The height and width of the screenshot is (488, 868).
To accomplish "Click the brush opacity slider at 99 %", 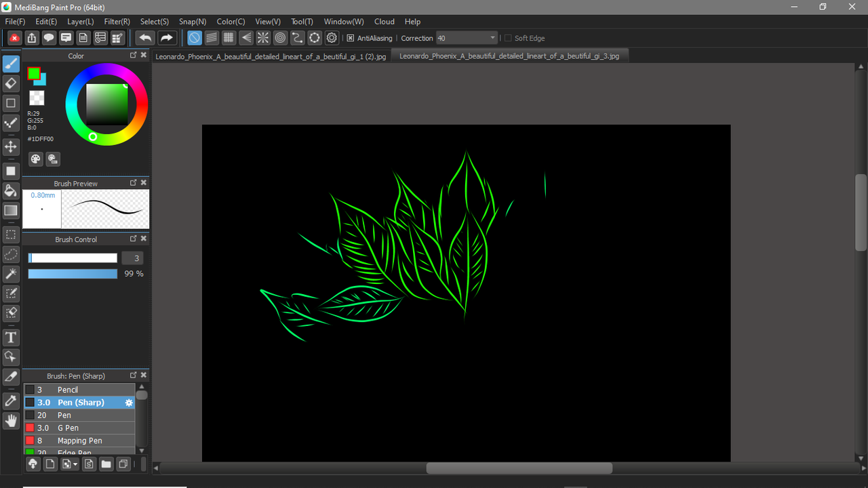I will 73,274.
